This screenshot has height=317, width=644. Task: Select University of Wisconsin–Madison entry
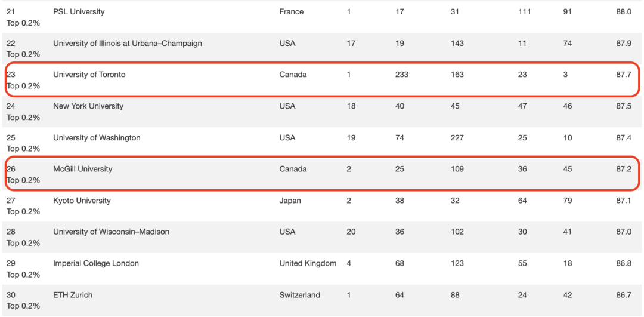coord(111,232)
